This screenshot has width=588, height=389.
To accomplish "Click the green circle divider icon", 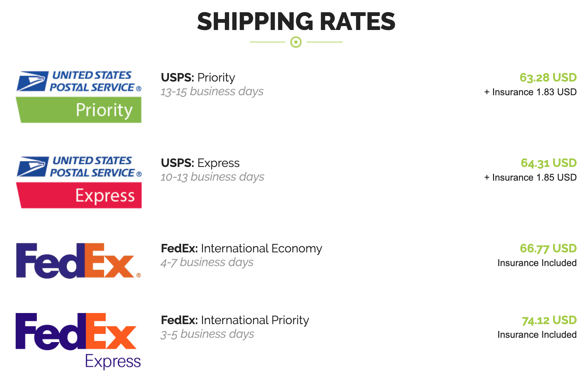I will click(x=296, y=42).
